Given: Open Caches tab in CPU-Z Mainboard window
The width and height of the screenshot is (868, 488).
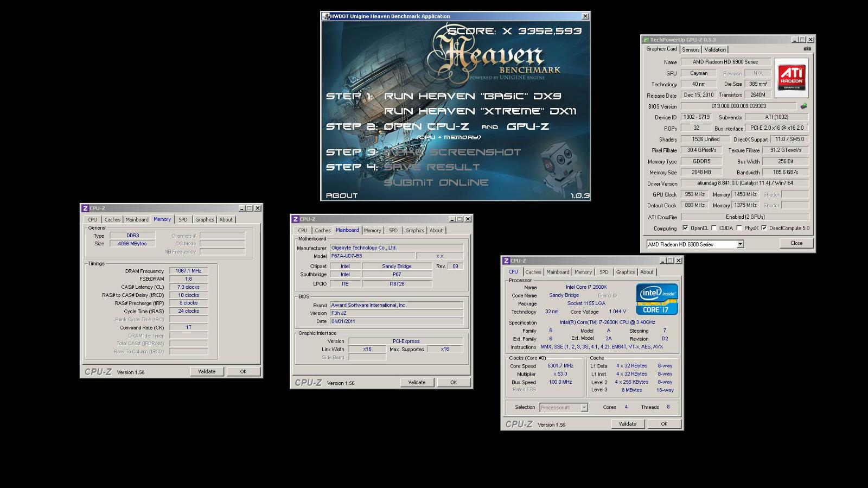Looking at the screenshot, I should click(323, 231).
